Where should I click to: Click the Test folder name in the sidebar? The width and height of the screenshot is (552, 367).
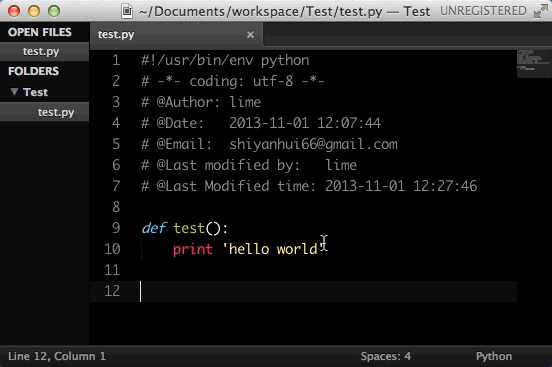(36, 92)
